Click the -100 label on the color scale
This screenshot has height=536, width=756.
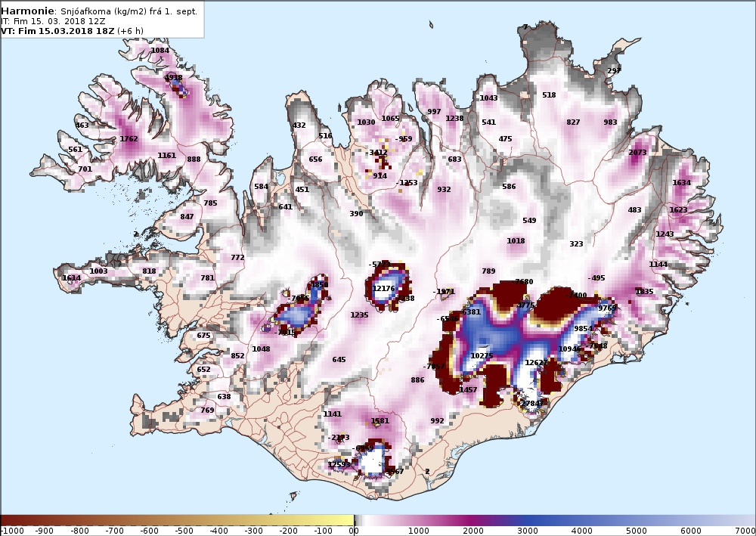point(323,531)
